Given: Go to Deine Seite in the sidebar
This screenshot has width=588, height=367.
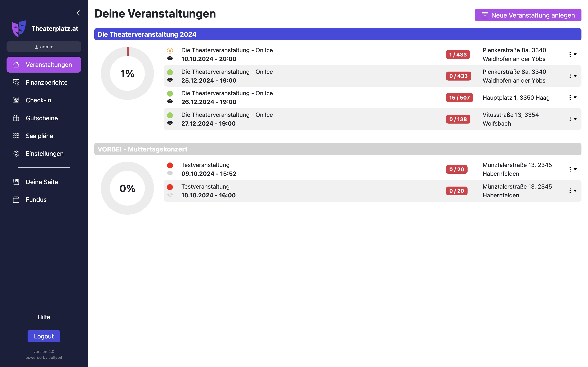Looking at the screenshot, I should (42, 182).
